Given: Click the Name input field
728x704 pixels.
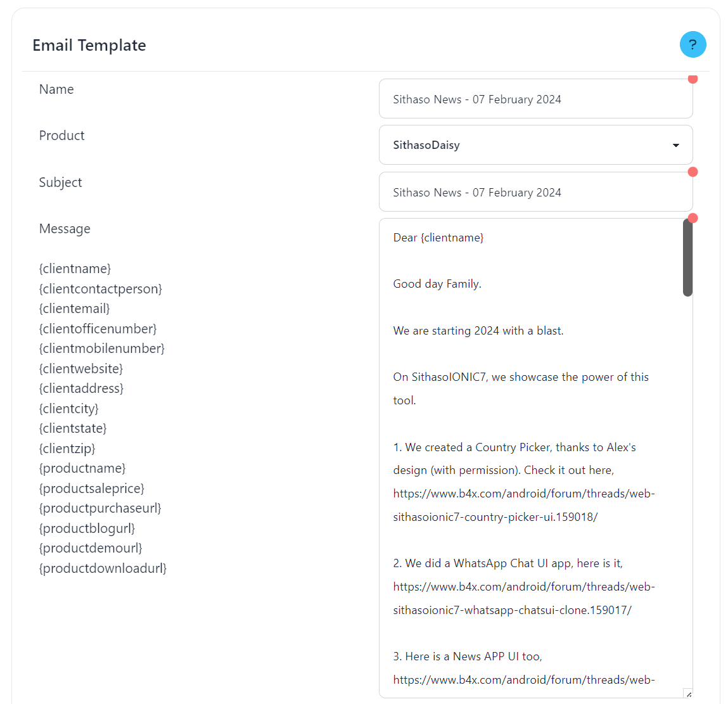Looking at the screenshot, I should coord(535,99).
